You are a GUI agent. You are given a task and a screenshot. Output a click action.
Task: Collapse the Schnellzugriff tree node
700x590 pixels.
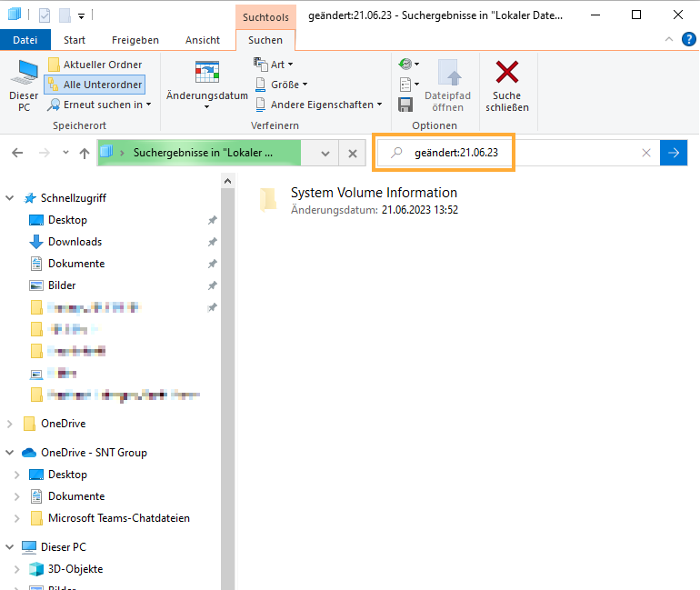(x=10, y=197)
